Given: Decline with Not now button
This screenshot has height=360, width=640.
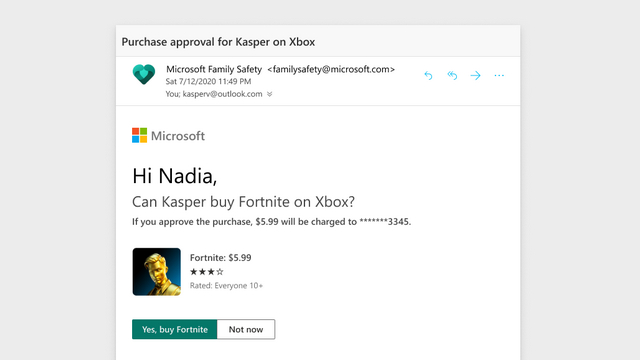Looking at the screenshot, I should point(246,329).
